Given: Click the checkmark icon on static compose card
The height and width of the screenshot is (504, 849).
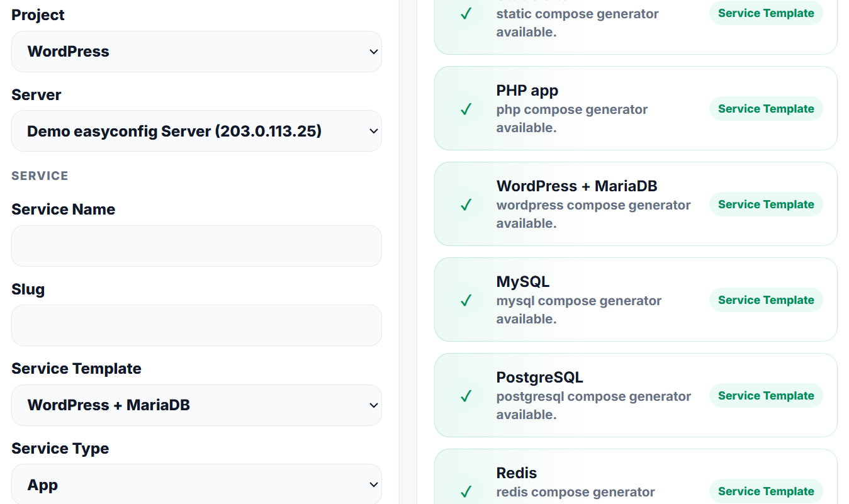Looking at the screenshot, I should click(x=466, y=13).
